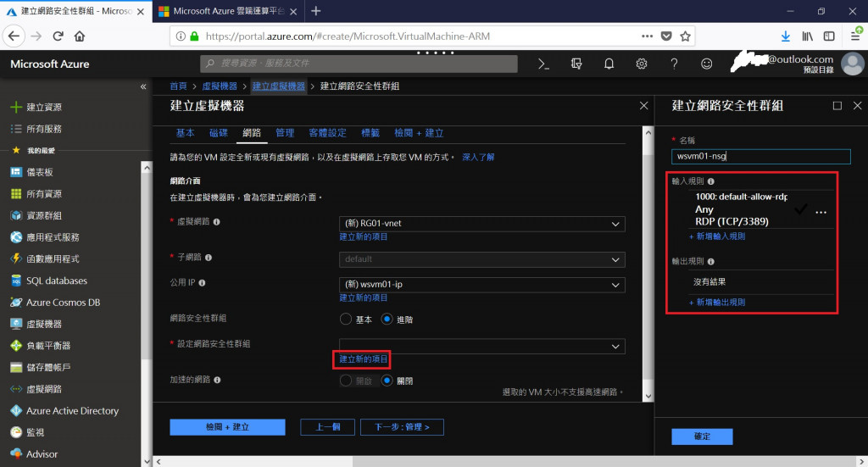Show info tooltip for 虛擬網路

pyautogui.click(x=216, y=221)
